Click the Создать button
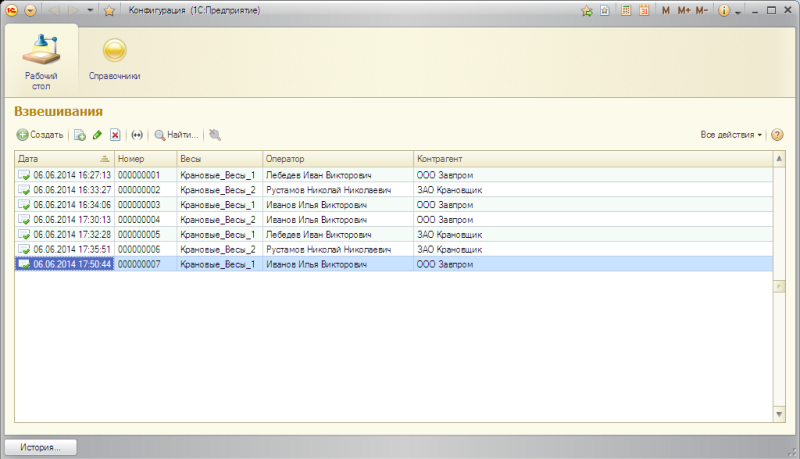 click(40, 135)
